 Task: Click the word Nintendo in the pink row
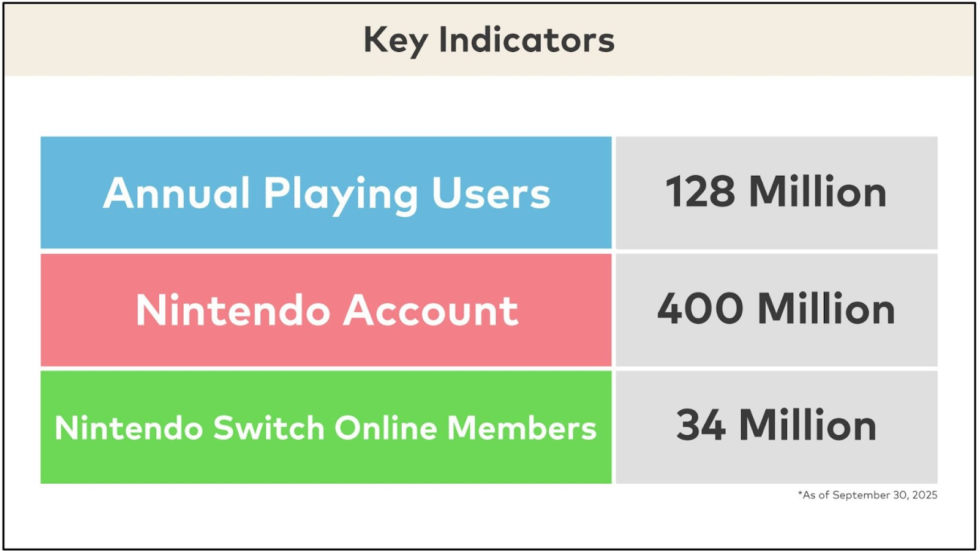coord(233,310)
